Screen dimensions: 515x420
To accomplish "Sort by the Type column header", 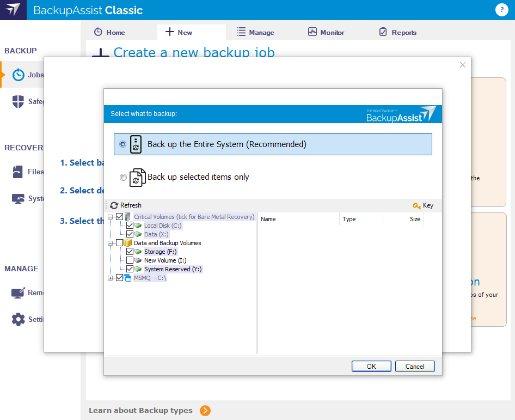I will click(361, 219).
